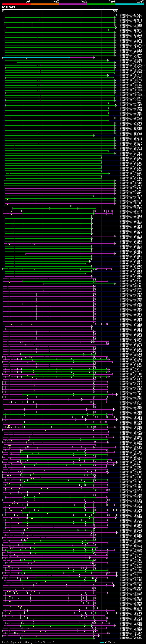
Task: Click hit label UniRef100_Q6YIA0
Action: pyautogui.click(x=131, y=58)
